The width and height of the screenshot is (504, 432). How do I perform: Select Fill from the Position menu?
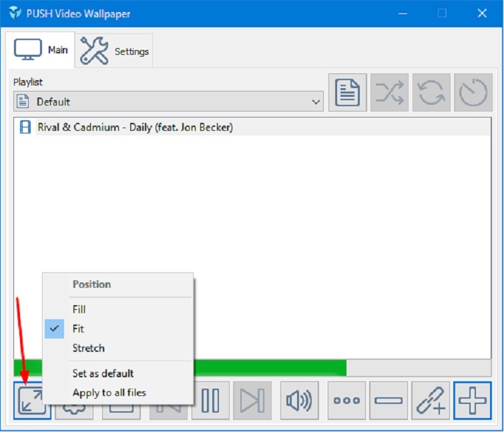[79, 309]
